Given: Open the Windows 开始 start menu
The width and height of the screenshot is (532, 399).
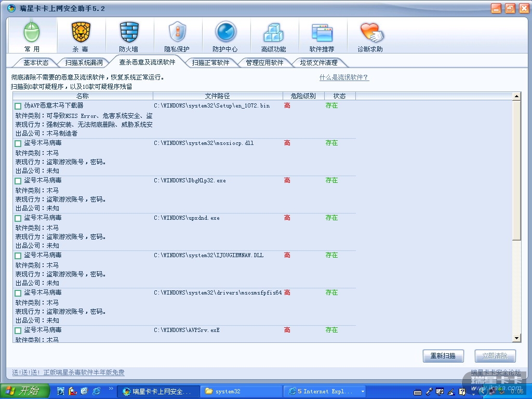Looking at the screenshot, I should coord(24,391).
